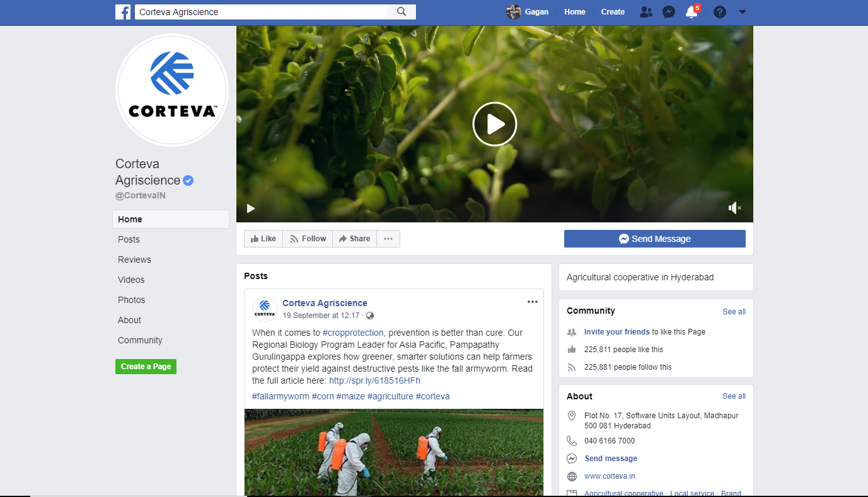The height and width of the screenshot is (497, 868).
Task: Open Photos in the page sidebar
Action: click(131, 300)
